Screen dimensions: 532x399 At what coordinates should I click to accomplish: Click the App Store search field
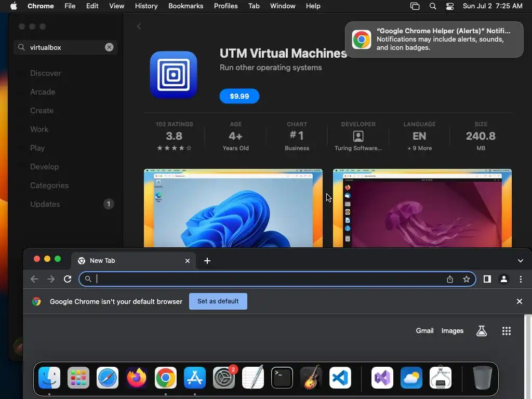point(65,47)
